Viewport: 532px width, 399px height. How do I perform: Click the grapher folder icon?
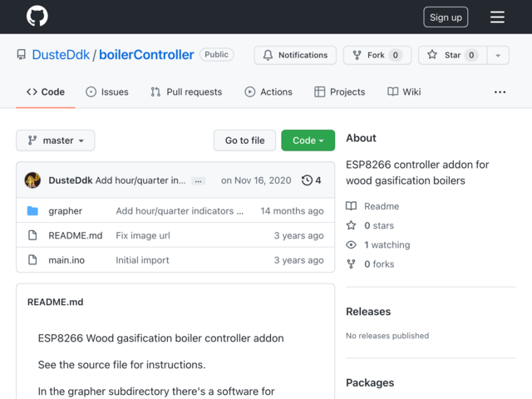click(32, 211)
